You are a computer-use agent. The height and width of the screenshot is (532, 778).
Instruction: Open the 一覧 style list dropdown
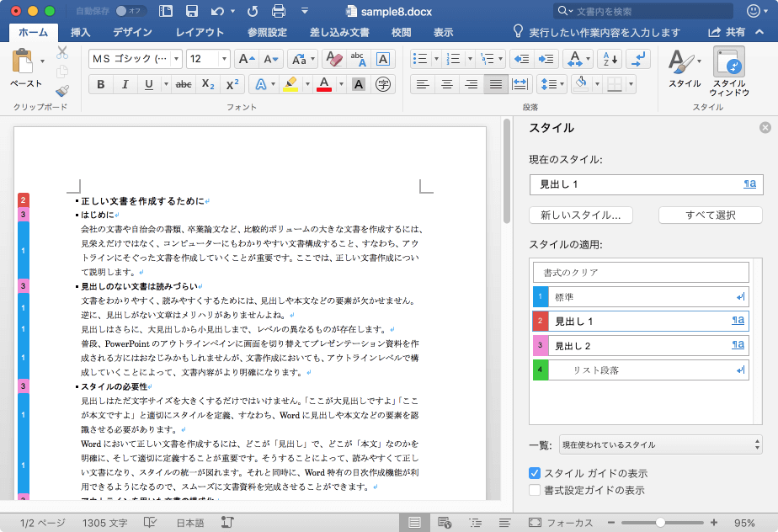pyautogui.click(x=660, y=444)
